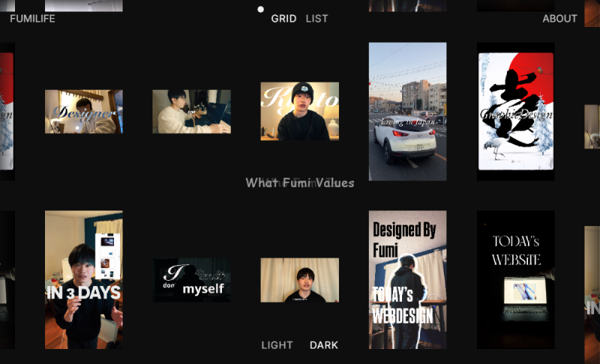Click the white dot above GRID
Screen dimensions: 600x364
pyautogui.click(x=260, y=9)
